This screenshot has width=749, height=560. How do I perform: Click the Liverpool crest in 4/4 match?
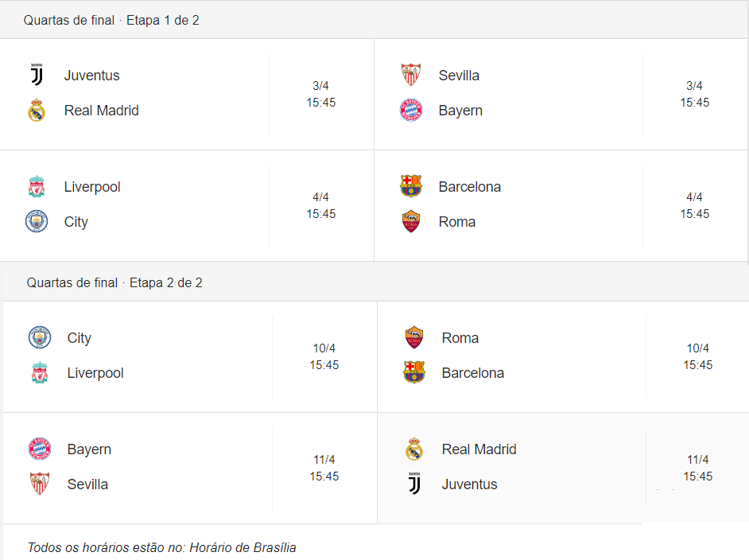click(x=37, y=186)
